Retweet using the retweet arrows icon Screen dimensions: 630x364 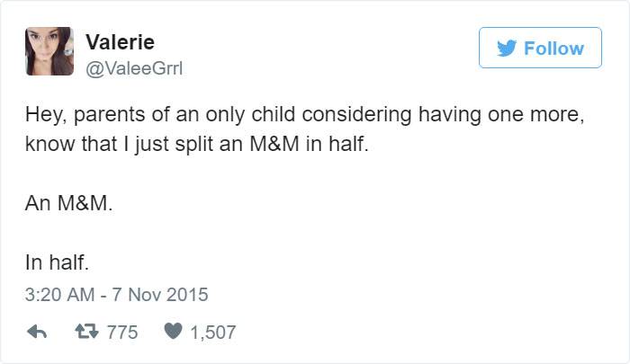pyautogui.click(x=86, y=332)
